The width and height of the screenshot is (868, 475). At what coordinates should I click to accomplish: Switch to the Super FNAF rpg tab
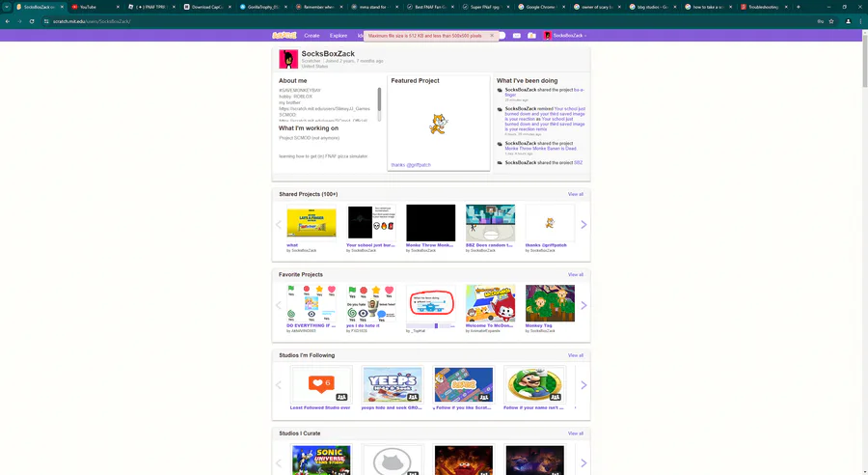(x=484, y=7)
